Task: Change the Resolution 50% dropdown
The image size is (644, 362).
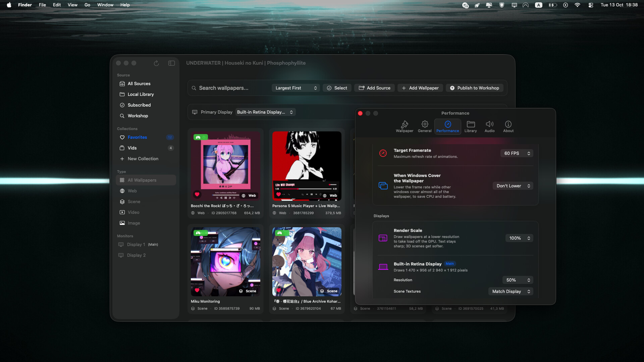Action: pyautogui.click(x=518, y=280)
